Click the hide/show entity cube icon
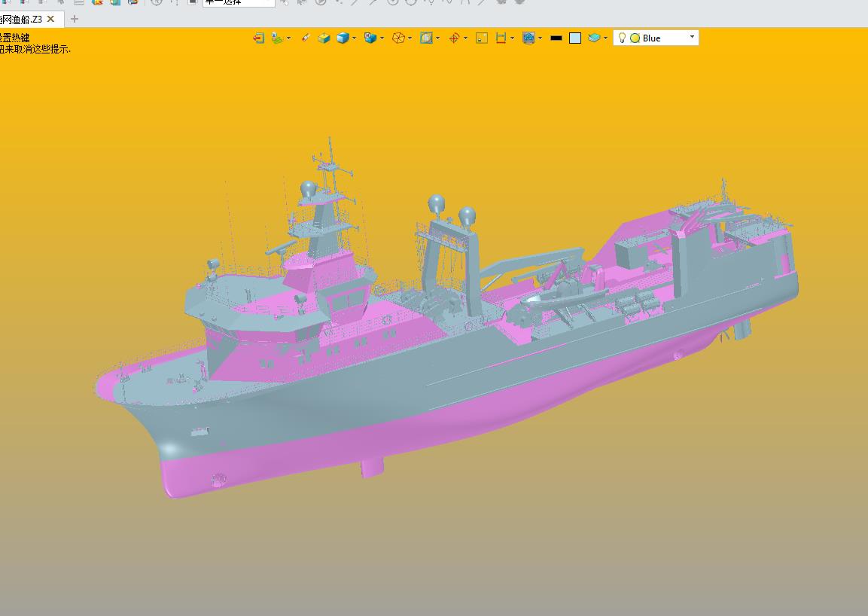The image size is (868, 616). point(370,38)
